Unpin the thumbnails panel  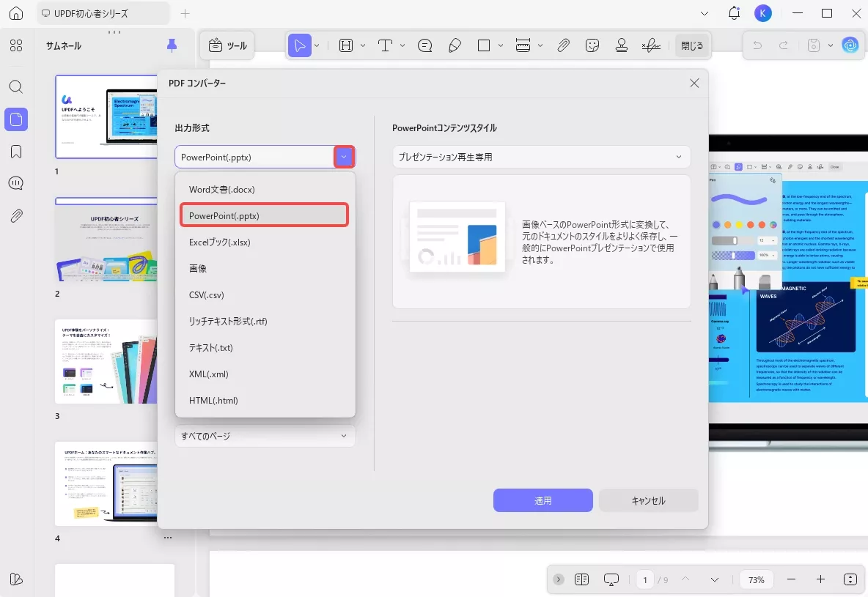(171, 45)
